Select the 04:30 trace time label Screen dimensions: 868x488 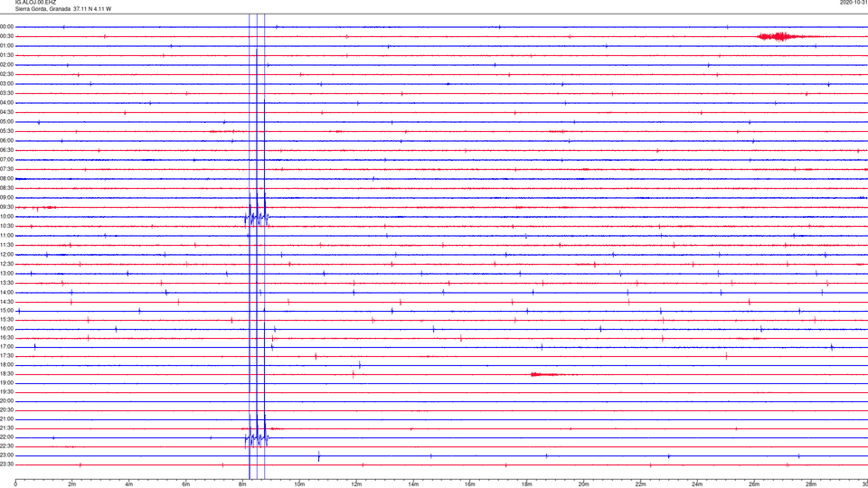click(x=6, y=112)
